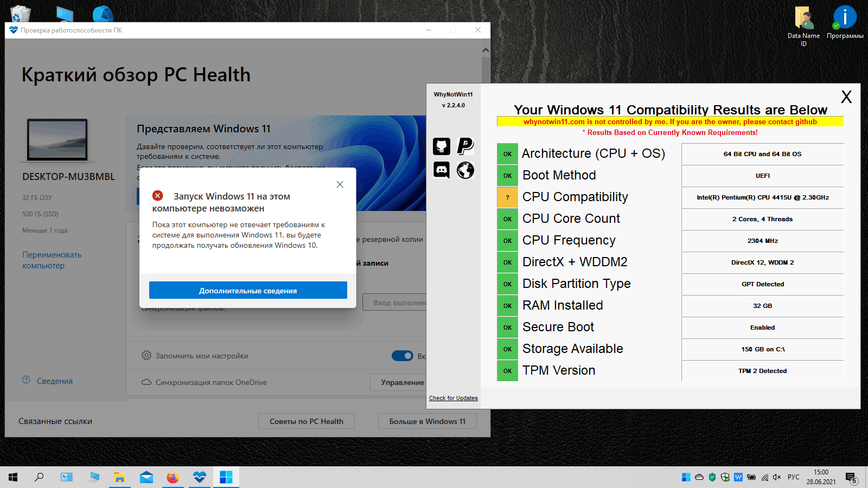Click the red error icon in the dialog
Image resolution: width=868 pixels, height=488 pixels.
158,196
